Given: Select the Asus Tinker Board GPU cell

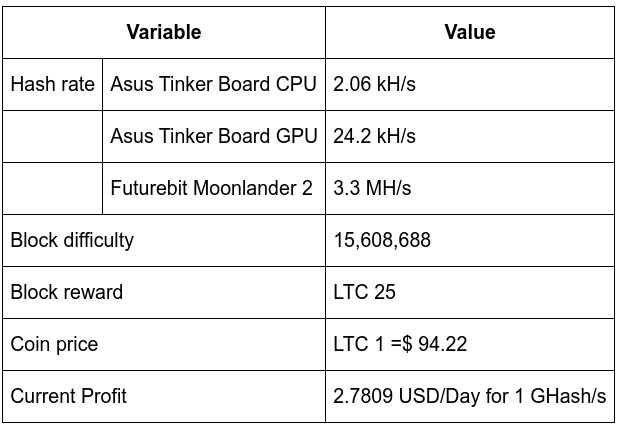Looking at the screenshot, I should 214,136.
